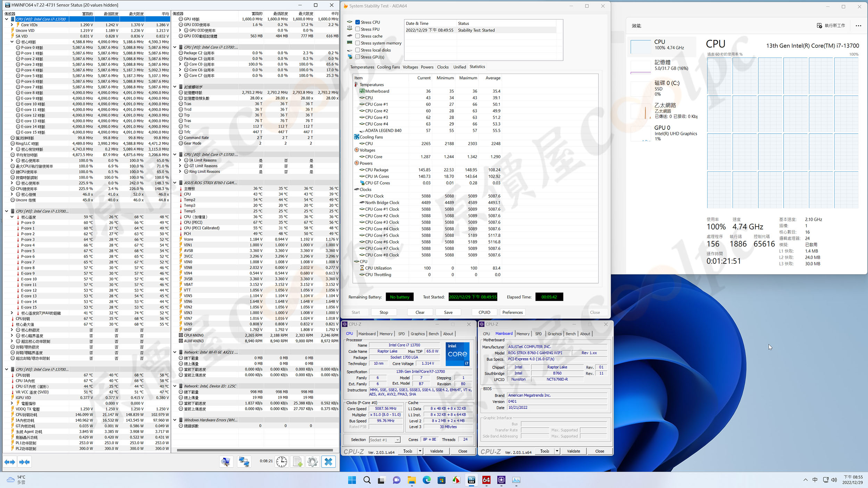The width and height of the screenshot is (868, 488).
Task: Click the HWiNFO network remote monitors icon
Action: (244, 462)
